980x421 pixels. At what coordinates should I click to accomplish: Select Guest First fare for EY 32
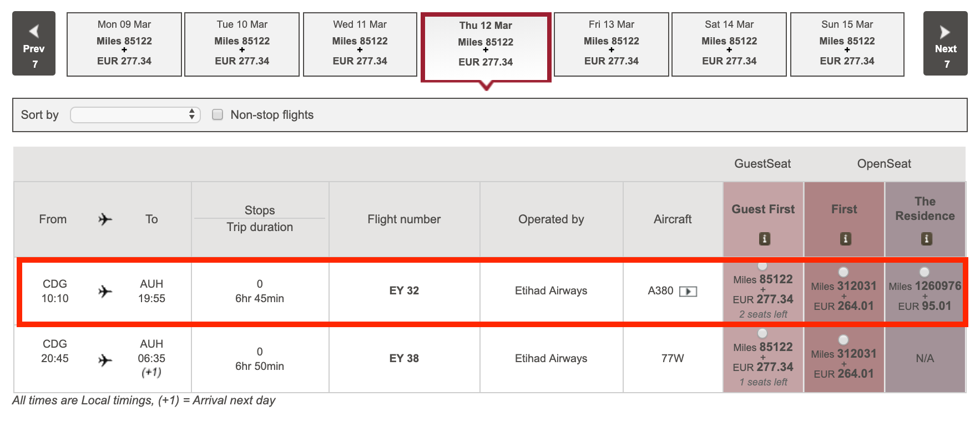click(x=762, y=266)
